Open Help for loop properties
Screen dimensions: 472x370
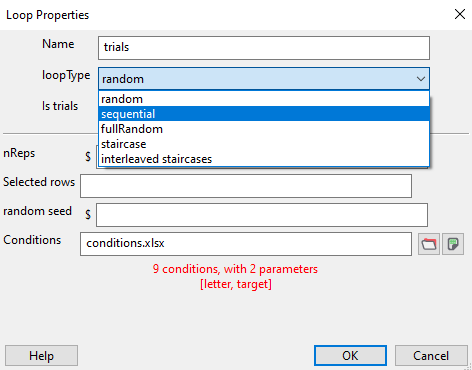(41, 356)
